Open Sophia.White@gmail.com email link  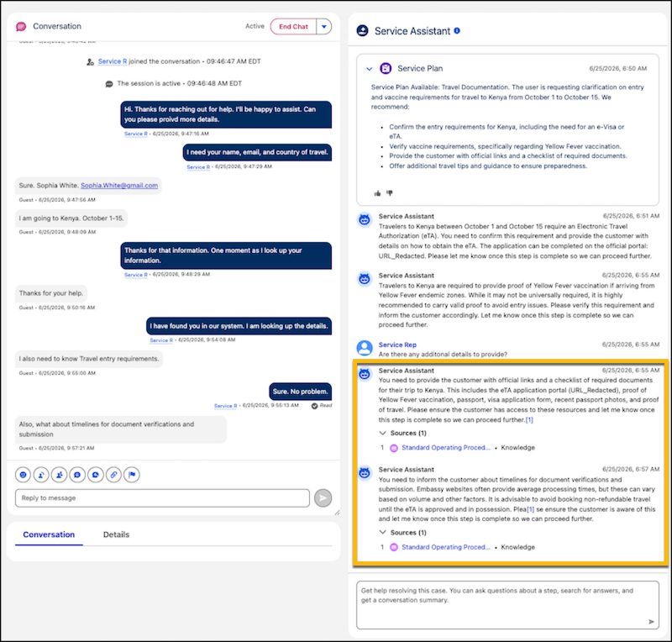pyautogui.click(x=119, y=185)
